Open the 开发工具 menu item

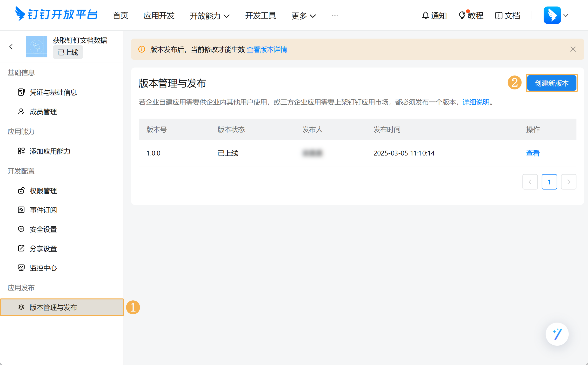(x=260, y=15)
